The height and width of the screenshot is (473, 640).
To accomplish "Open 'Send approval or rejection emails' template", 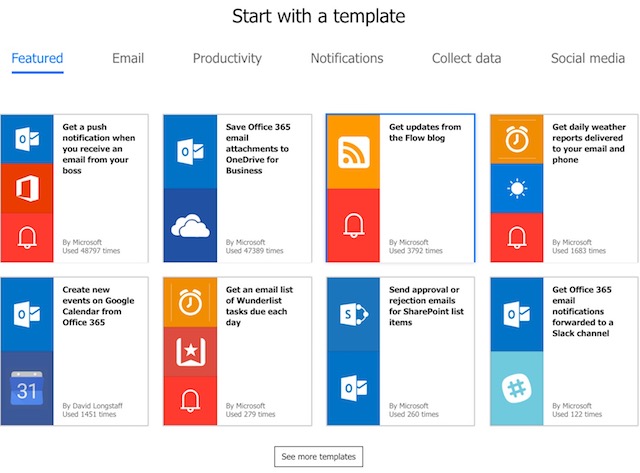I will 400,351.
